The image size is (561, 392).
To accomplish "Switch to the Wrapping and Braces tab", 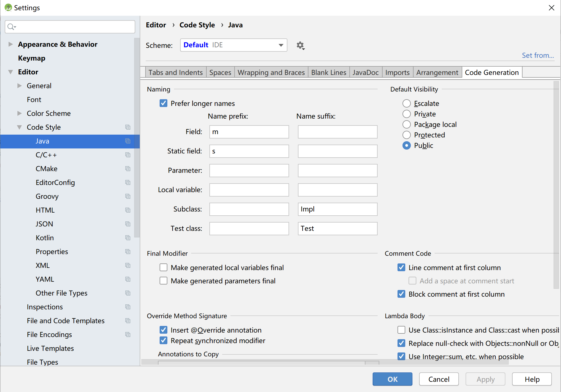I will (x=271, y=72).
